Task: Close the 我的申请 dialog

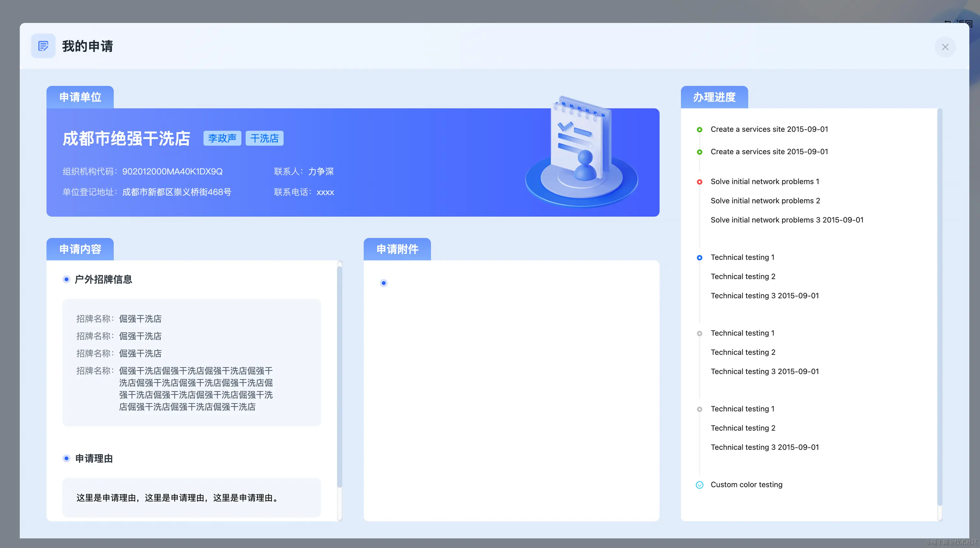Action: coord(945,47)
